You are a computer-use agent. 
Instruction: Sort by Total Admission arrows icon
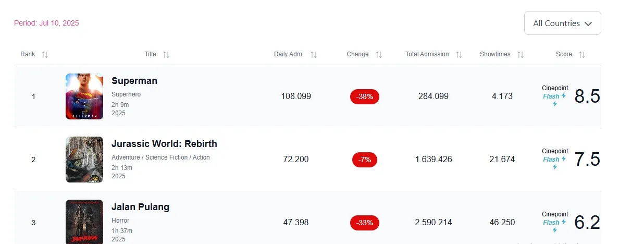tap(459, 55)
